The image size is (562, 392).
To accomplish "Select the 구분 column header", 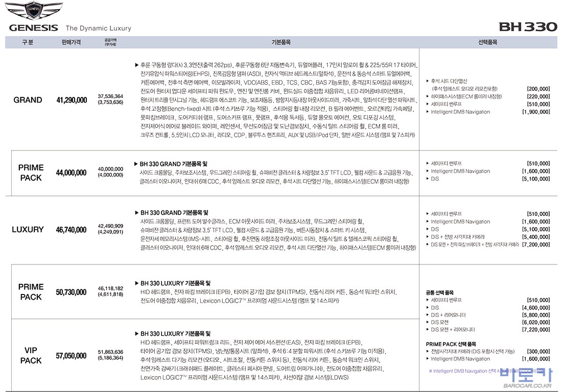I will [x=28, y=42].
